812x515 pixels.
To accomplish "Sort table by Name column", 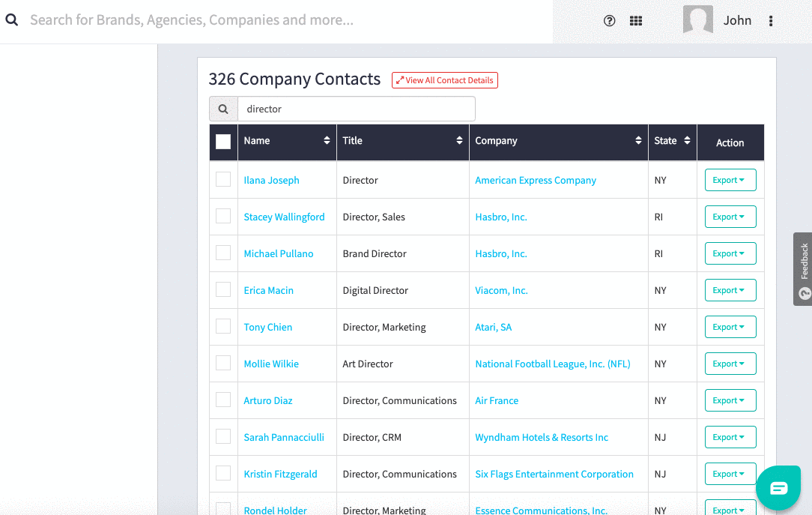I will 327,140.
